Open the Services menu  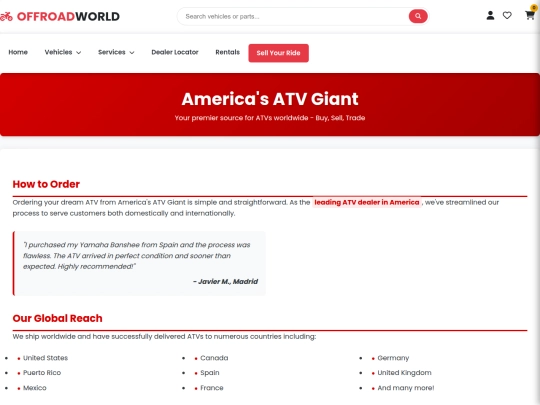[x=112, y=52]
